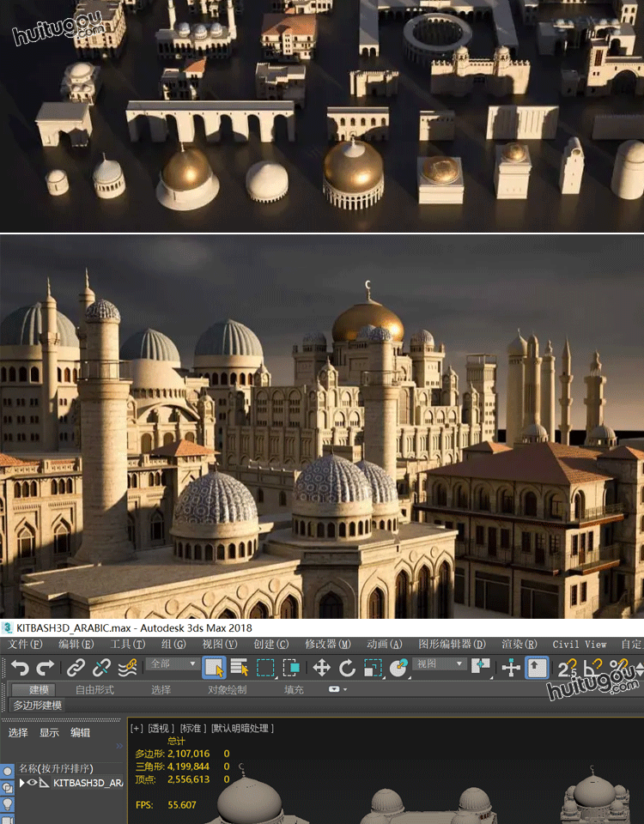Click the Unlink Selection icon

(x=102, y=667)
